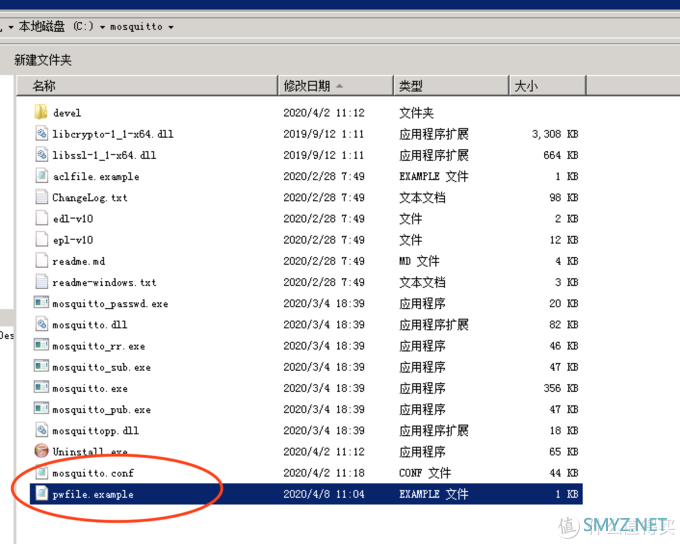Select file name aclfile.example
Viewport: 680px width, 544px height.
(96, 177)
